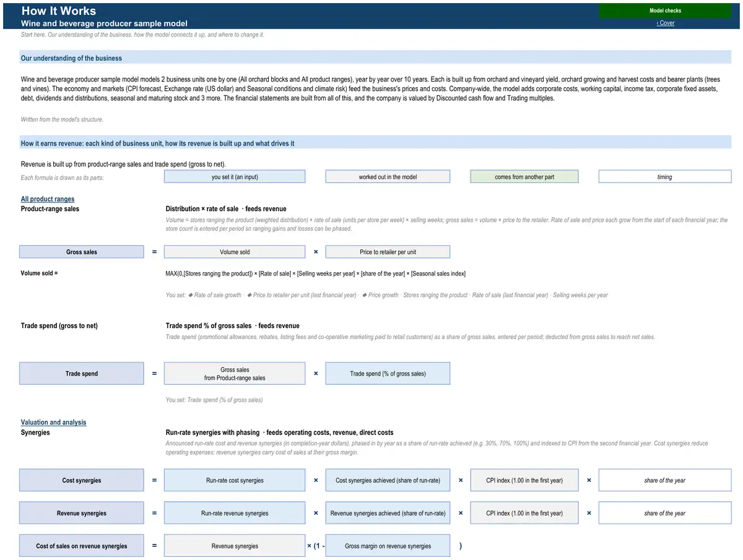
Task: Click the "worked out in the model" legend box
Action: pos(388,177)
